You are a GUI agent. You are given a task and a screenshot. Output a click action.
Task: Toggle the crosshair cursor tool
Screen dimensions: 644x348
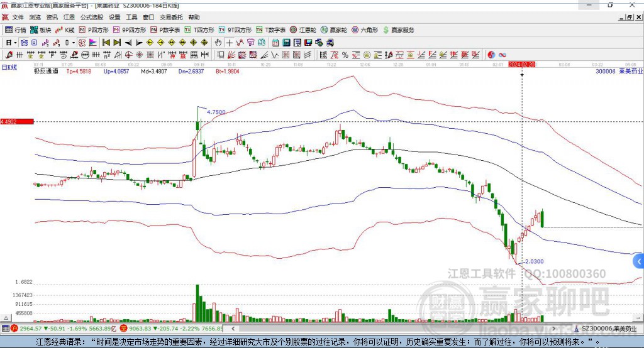229,43
